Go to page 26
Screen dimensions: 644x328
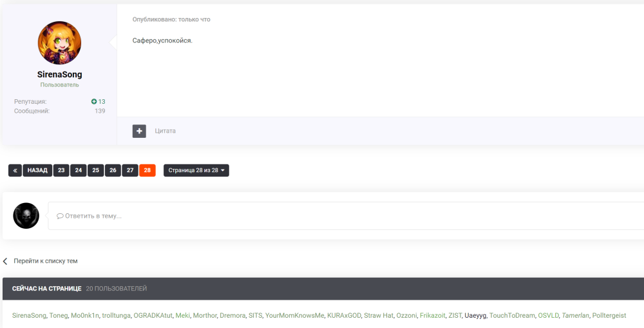[x=113, y=171]
